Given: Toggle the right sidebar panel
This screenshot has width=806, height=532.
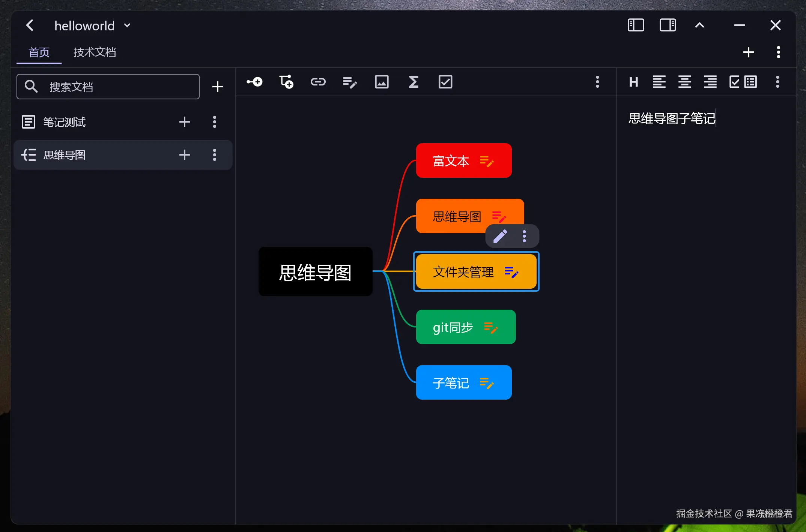Looking at the screenshot, I should point(668,25).
